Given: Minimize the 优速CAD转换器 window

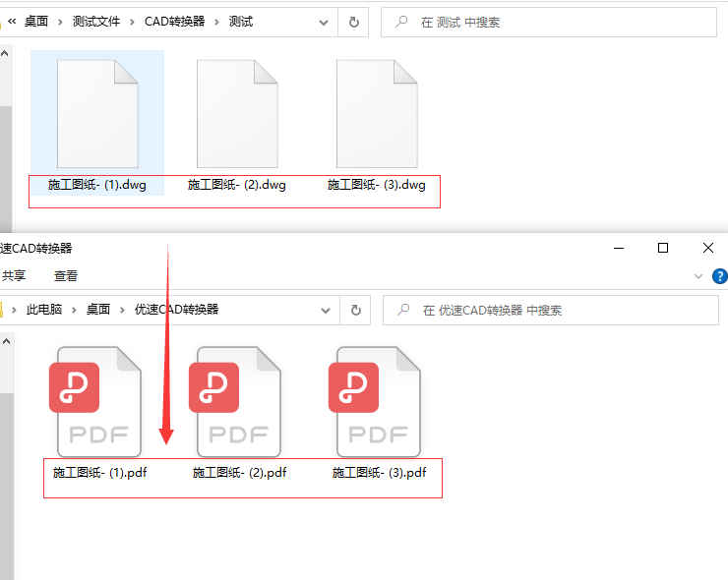Looking at the screenshot, I should pyautogui.click(x=619, y=249).
